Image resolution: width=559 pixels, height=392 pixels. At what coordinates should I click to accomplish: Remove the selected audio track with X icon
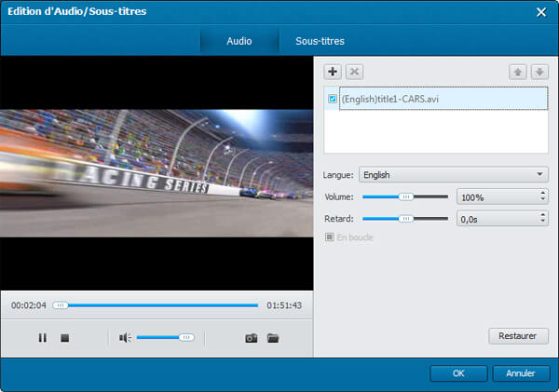354,72
